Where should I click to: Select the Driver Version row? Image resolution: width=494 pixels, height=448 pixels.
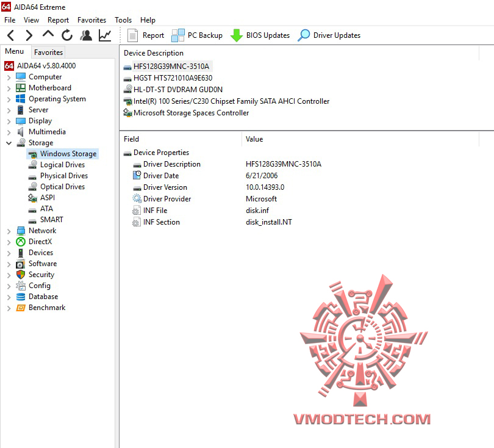coord(208,187)
